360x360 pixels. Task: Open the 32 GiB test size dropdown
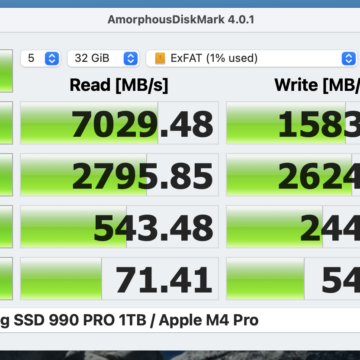pos(103,58)
